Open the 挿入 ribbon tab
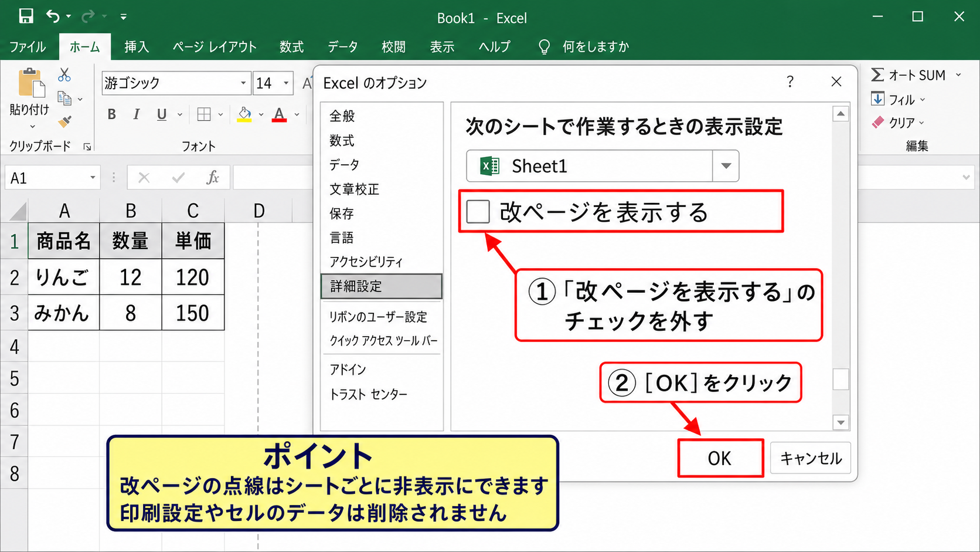Image resolution: width=980 pixels, height=552 pixels. pyautogui.click(x=137, y=47)
